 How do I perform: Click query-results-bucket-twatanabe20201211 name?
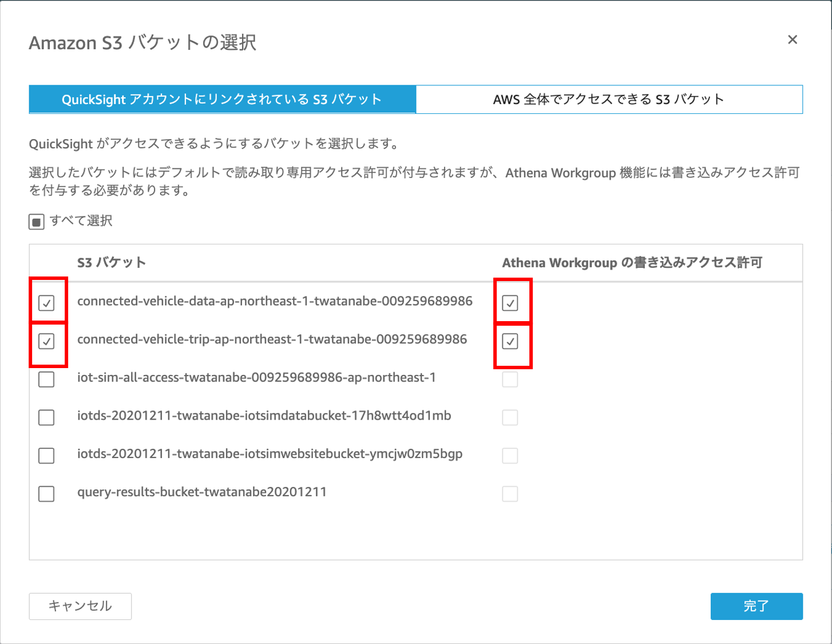click(202, 492)
